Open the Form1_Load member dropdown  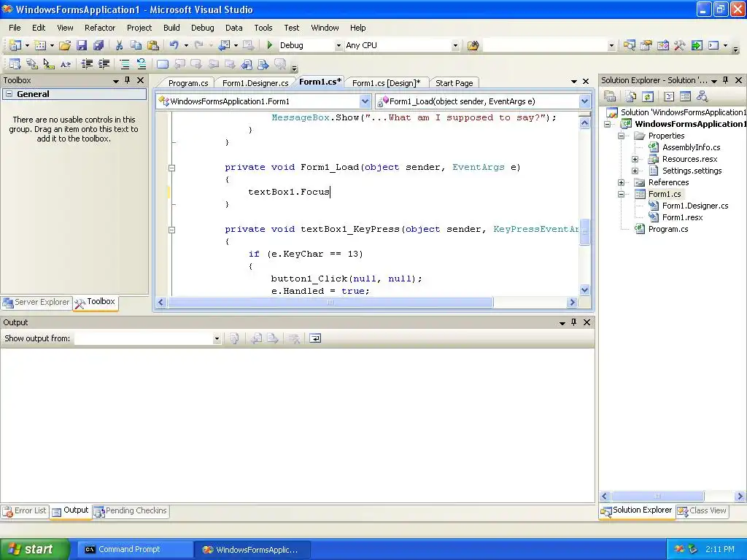pyautogui.click(x=584, y=101)
